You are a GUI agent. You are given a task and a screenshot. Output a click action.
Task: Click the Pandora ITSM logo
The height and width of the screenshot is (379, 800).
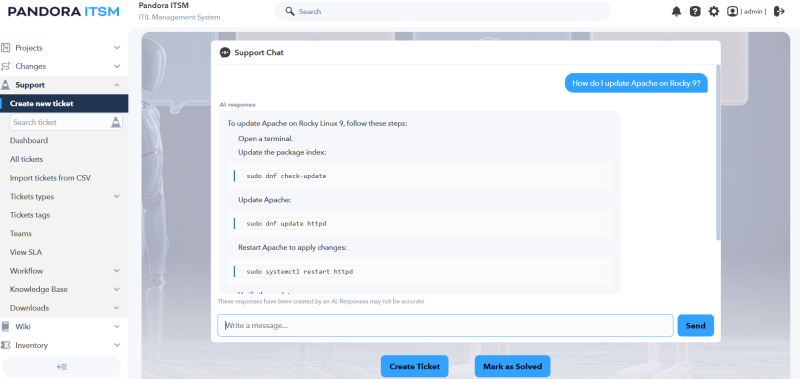pos(64,11)
